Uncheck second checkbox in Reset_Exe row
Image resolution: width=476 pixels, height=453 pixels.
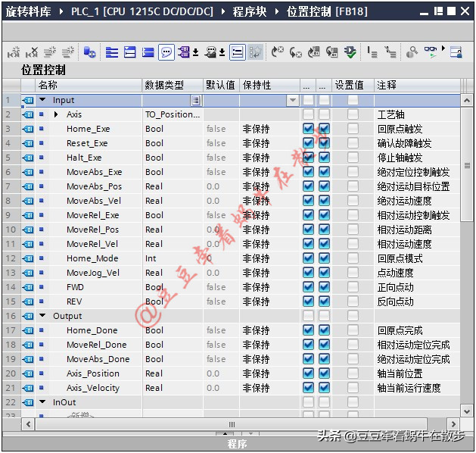click(324, 143)
